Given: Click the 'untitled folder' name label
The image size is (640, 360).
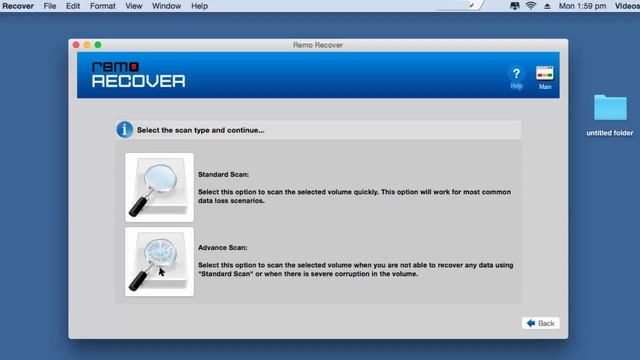Looking at the screenshot, I should tap(610, 133).
